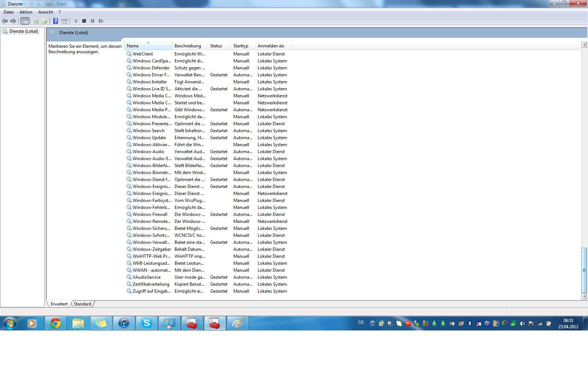
Task: Open the ? help menu
Action: click(60, 12)
